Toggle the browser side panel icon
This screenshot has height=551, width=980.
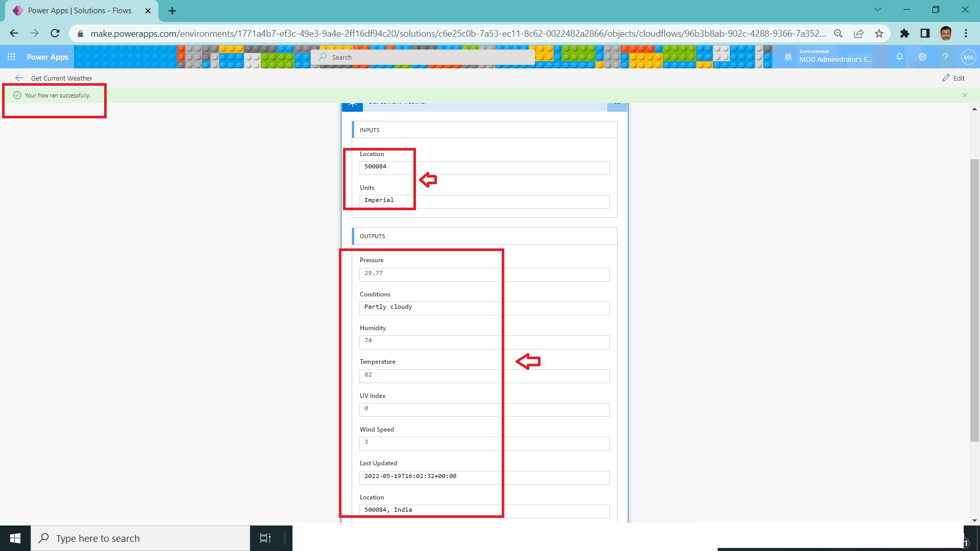coord(925,33)
